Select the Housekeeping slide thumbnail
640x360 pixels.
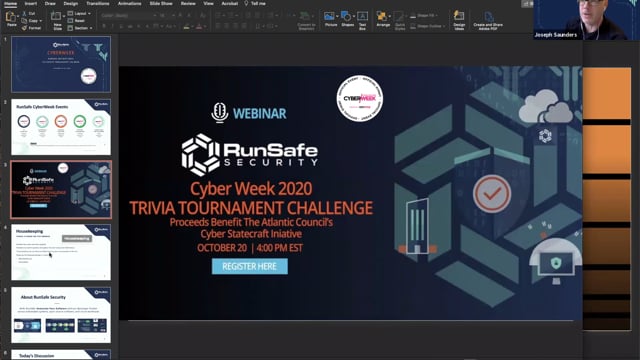(61, 252)
